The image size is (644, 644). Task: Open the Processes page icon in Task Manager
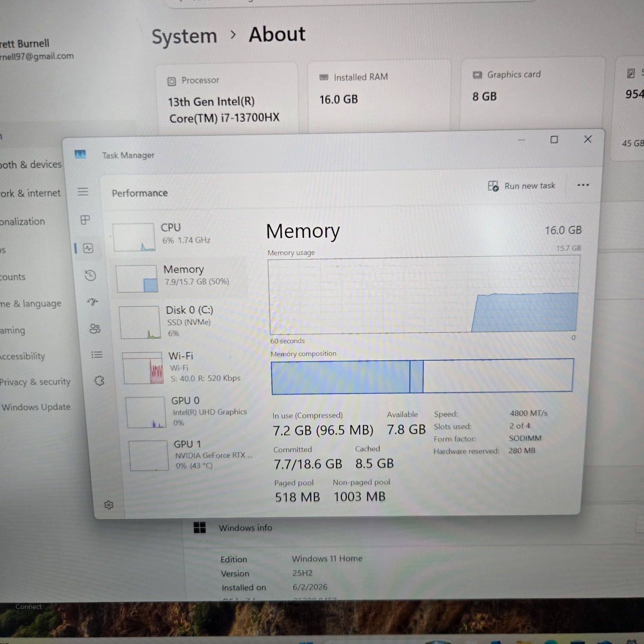tap(85, 220)
